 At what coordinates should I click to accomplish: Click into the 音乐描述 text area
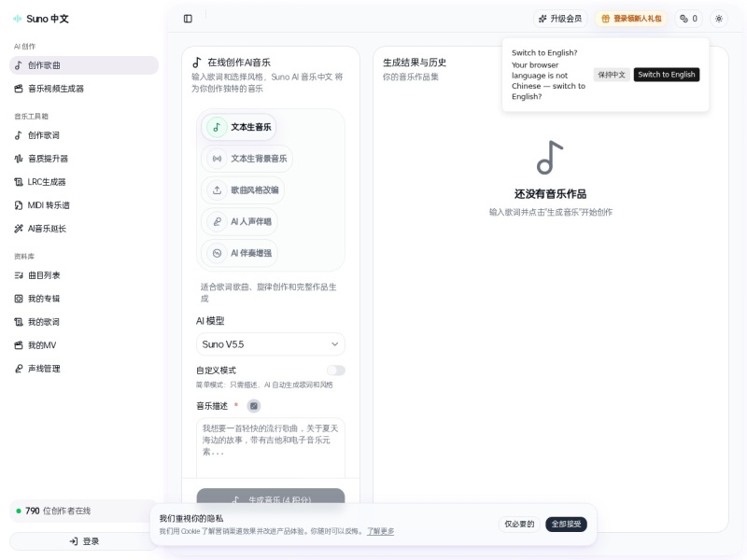pos(271,448)
